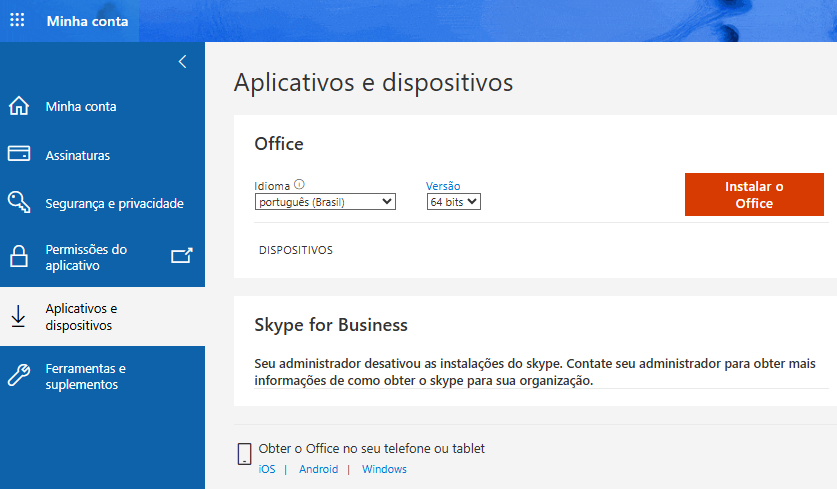
Task: Click the Instalar o Office button
Action: [x=754, y=194]
